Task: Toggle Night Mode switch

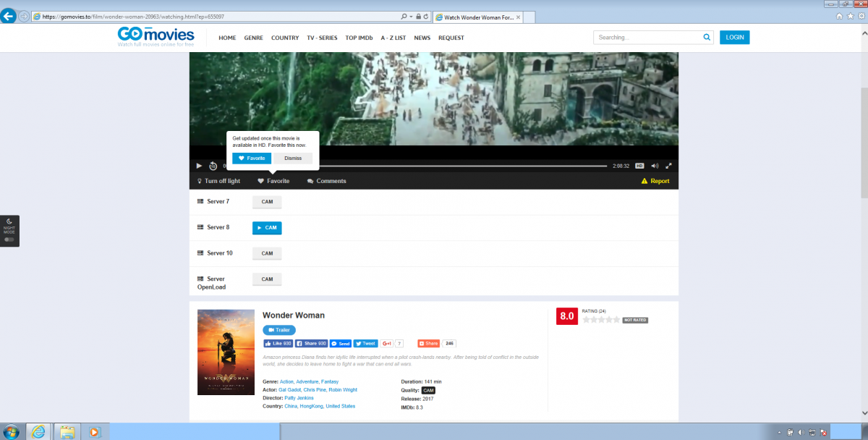Action: [x=9, y=239]
